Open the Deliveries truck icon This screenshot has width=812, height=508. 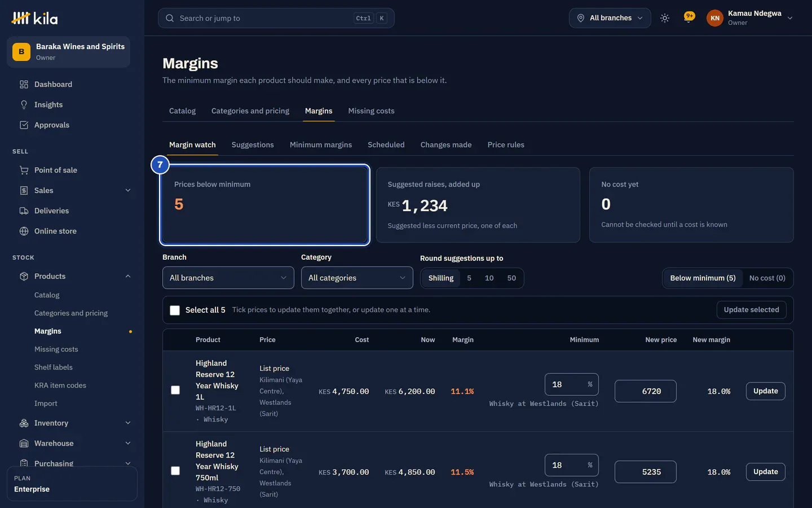(x=24, y=211)
